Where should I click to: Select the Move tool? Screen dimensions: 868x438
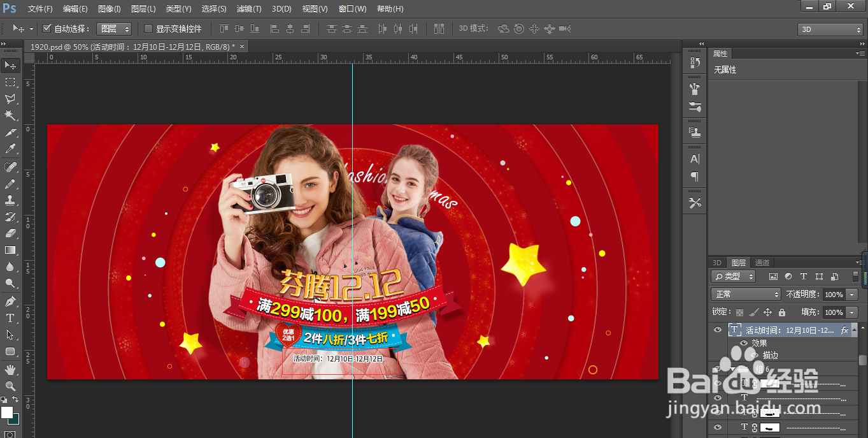tap(10, 66)
